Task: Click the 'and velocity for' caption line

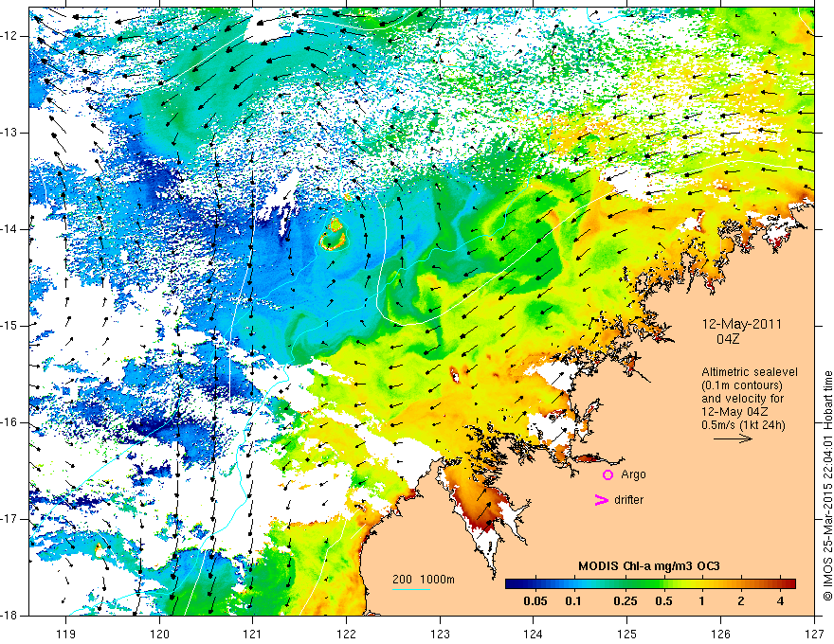Action: 742,399
